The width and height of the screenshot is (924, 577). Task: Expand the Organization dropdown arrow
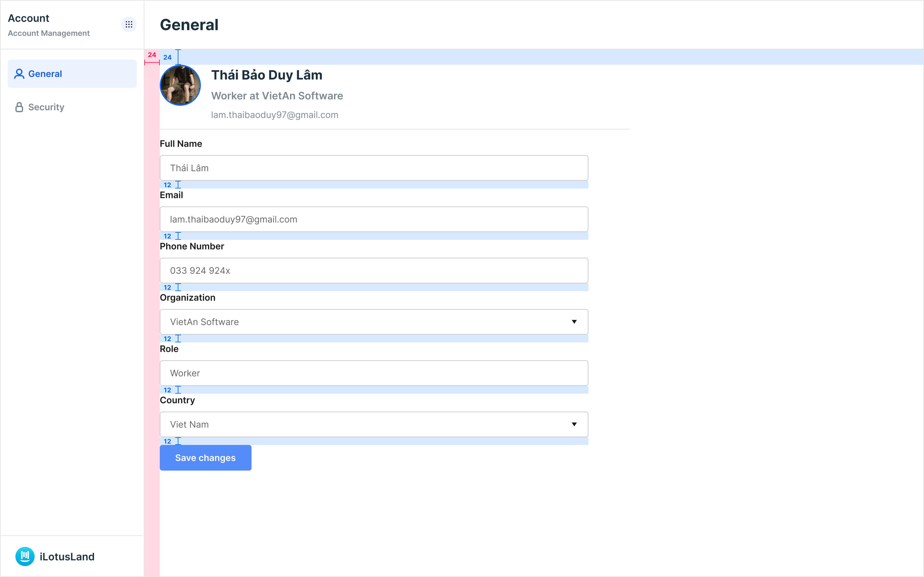574,322
